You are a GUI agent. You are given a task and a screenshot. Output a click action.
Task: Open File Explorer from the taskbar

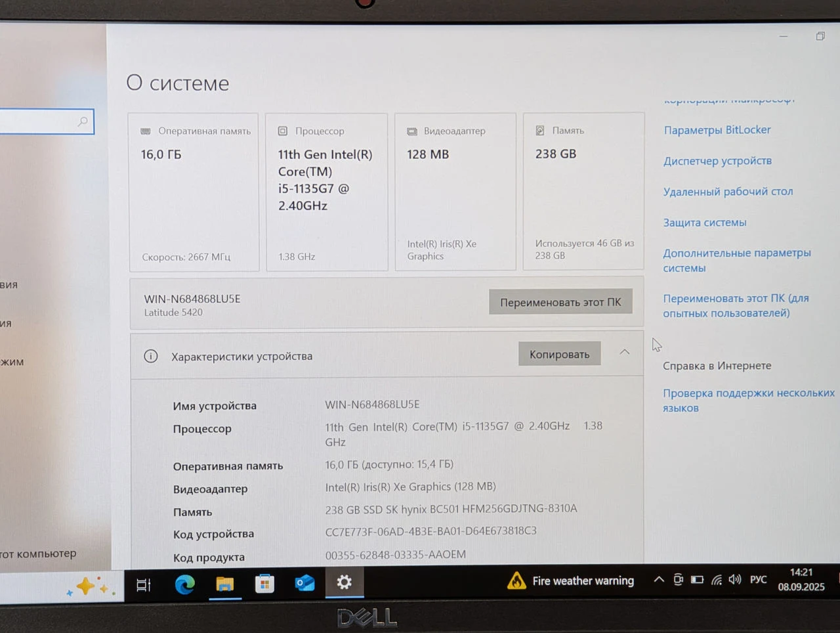click(x=224, y=584)
